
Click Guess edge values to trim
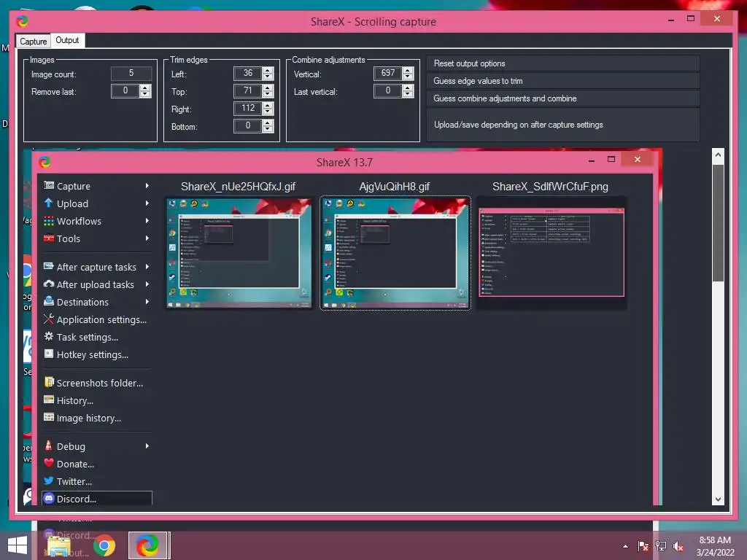tap(563, 81)
